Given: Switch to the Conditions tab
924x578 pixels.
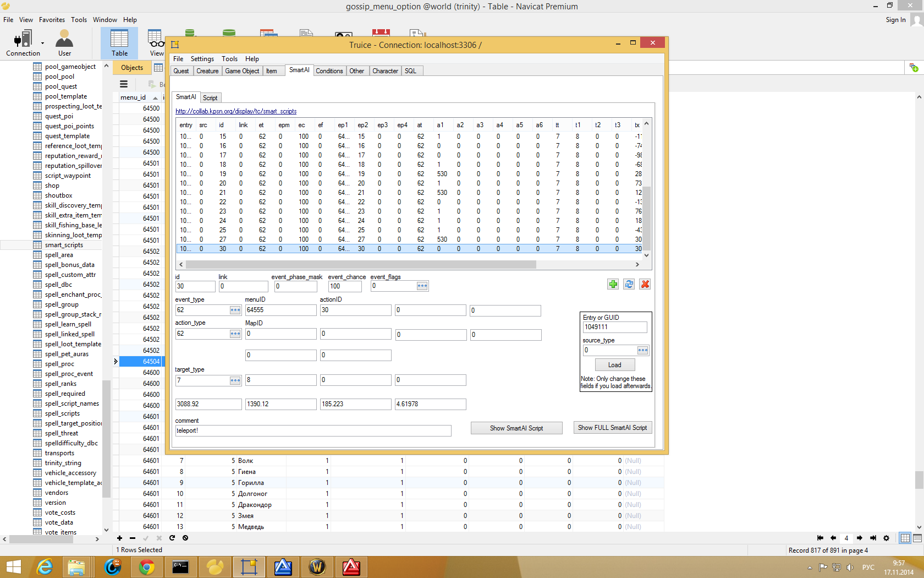Looking at the screenshot, I should pos(329,71).
